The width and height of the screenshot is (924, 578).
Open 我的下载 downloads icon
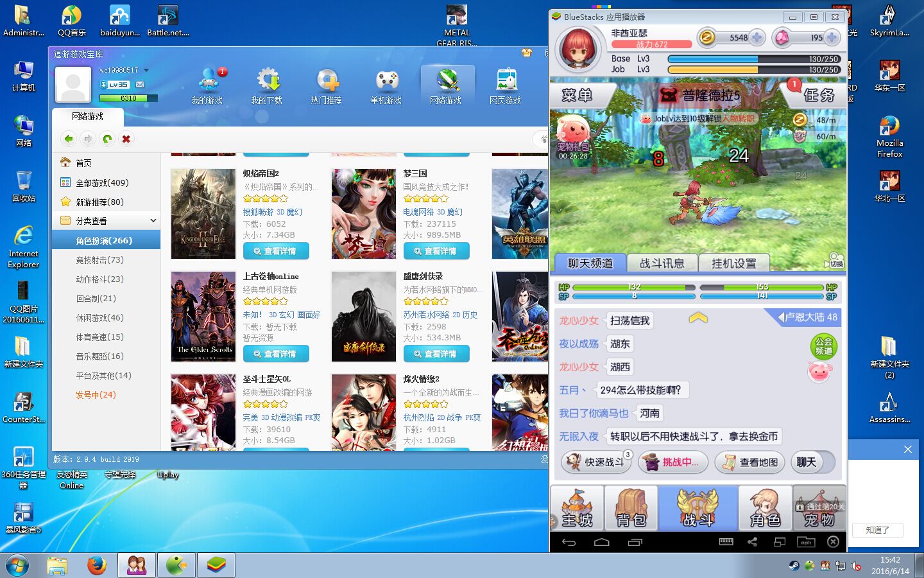point(267,86)
